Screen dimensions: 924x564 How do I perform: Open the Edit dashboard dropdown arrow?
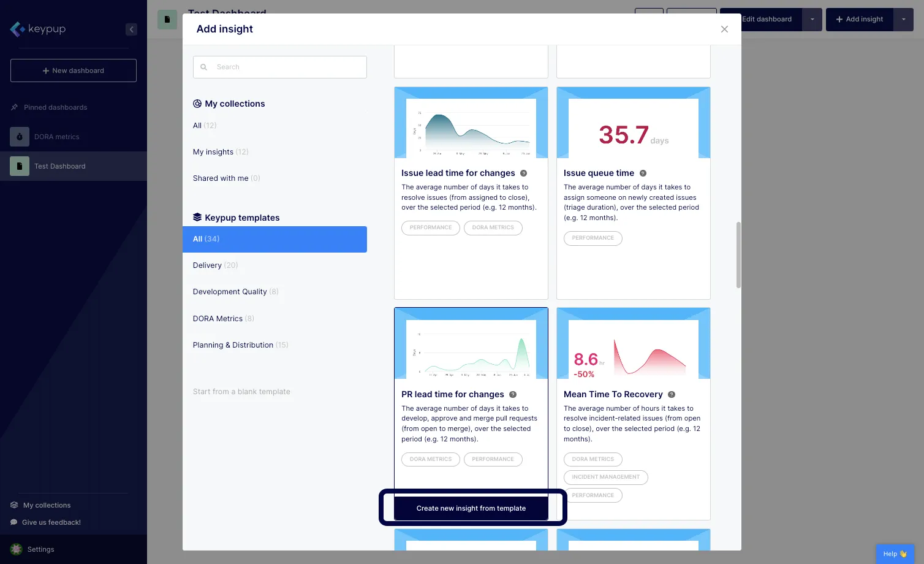tap(812, 19)
